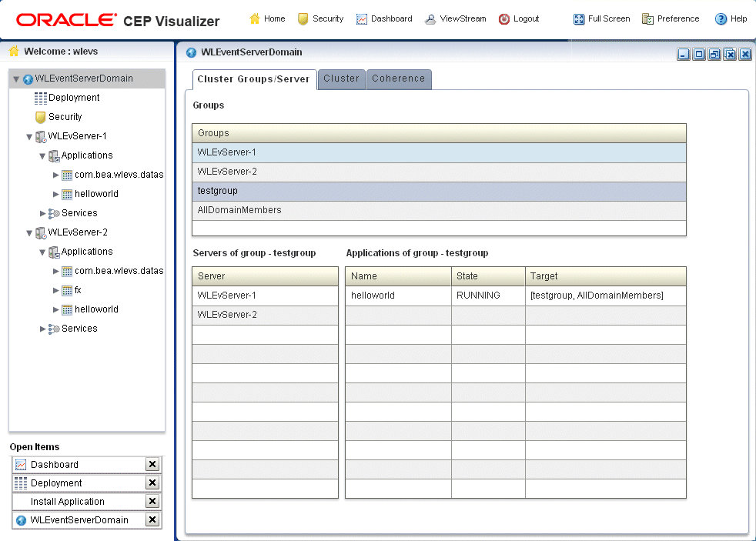Expand Services under WLEvServer-2
The height and width of the screenshot is (541, 756).
[x=43, y=329]
